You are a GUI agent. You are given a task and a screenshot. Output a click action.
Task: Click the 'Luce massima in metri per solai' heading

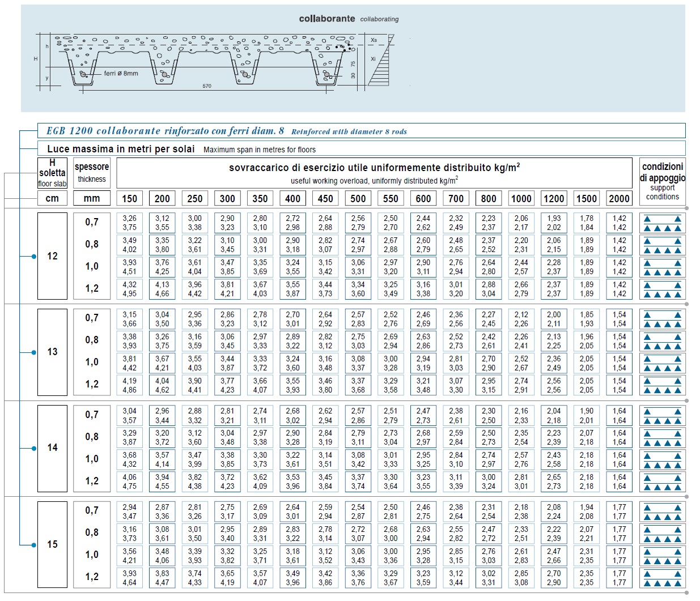pos(121,149)
